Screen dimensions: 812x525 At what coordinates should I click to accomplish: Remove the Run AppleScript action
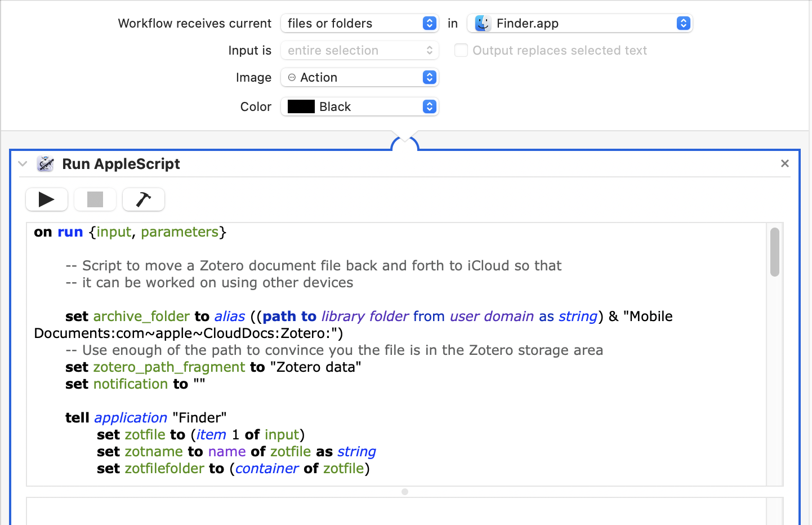(x=784, y=163)
